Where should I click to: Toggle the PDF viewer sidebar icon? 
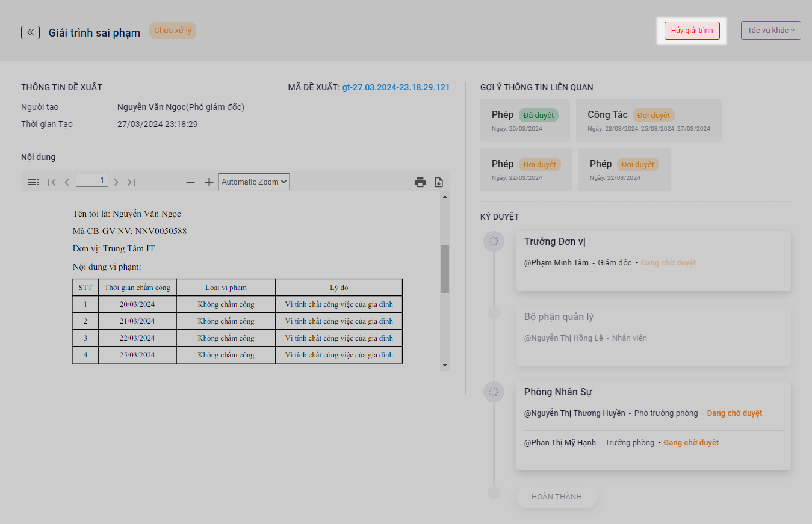coord(33,182)
